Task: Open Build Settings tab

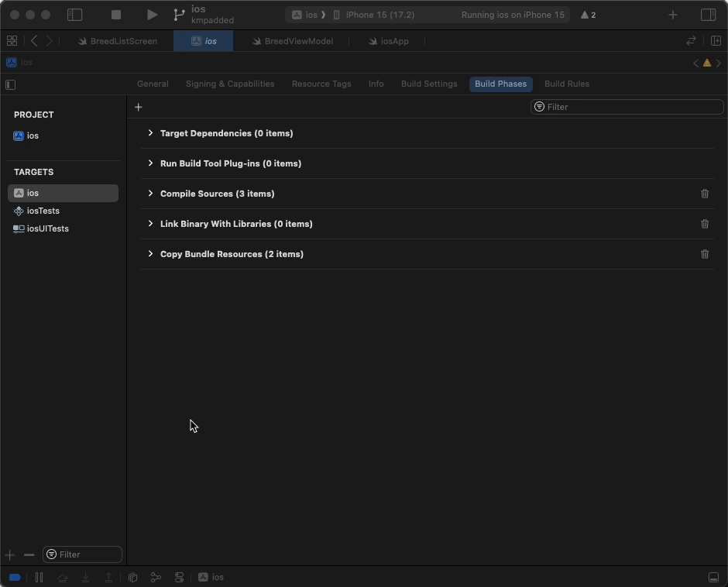Action: pyautogui.click(x=429, y=84)
